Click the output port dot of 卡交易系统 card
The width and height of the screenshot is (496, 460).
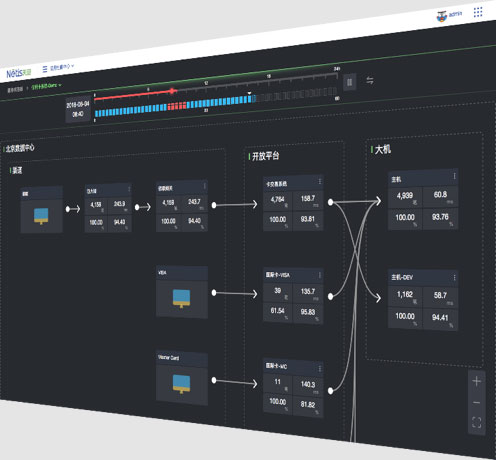coord(330,202)
